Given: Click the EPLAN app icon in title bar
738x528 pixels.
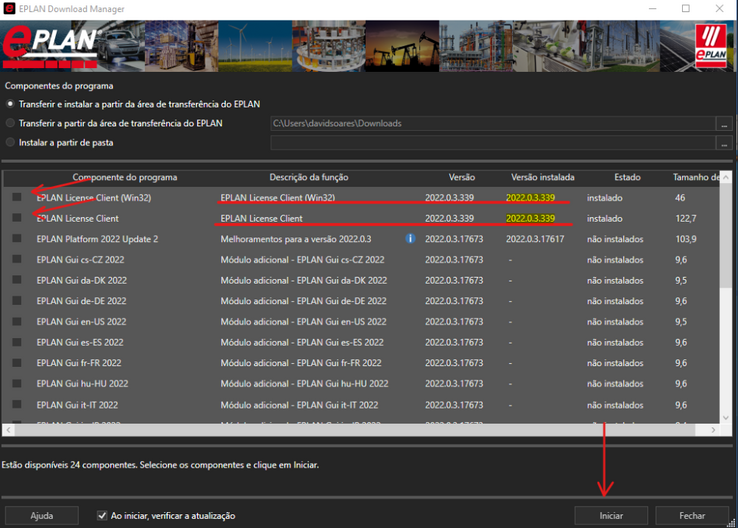Looking at the screenshot, I should [x=9, y=8].
